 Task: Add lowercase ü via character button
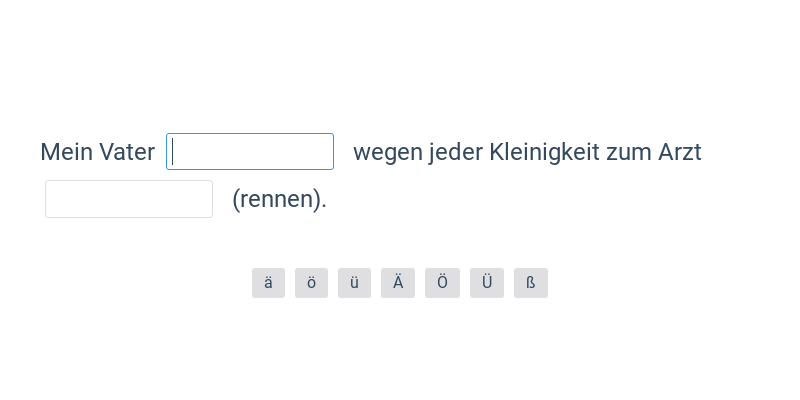point(354,283)
